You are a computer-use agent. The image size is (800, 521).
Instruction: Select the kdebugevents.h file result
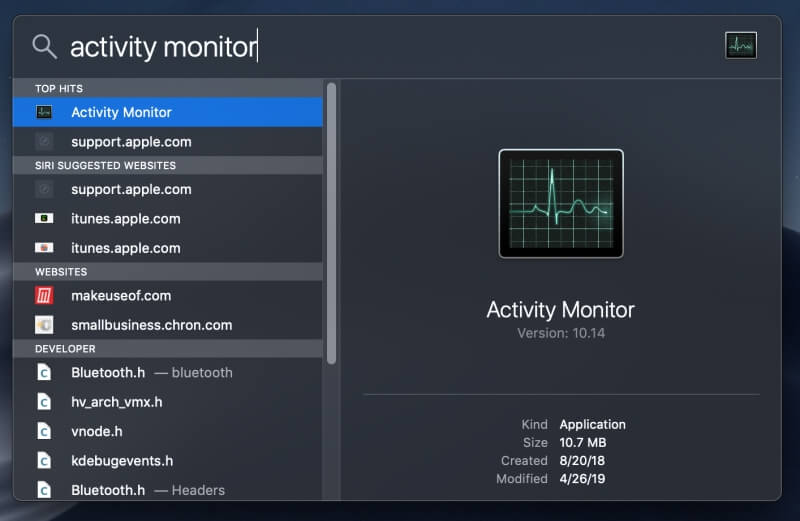pos(168,461)
